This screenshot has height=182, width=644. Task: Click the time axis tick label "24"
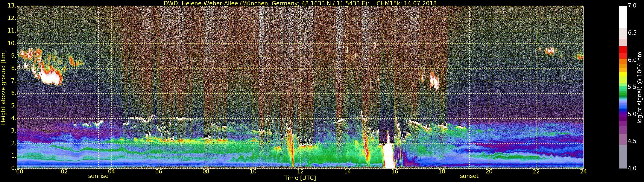tap(583, 172)
